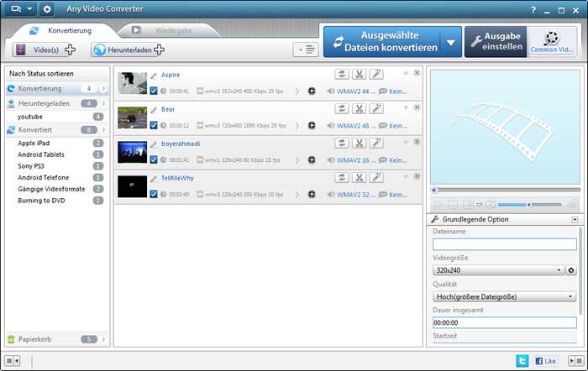Image resolution: width=588 pixels, height=371 pixels.
Task: Click the convert icon for Bear
Action: [x=342, y=108]
